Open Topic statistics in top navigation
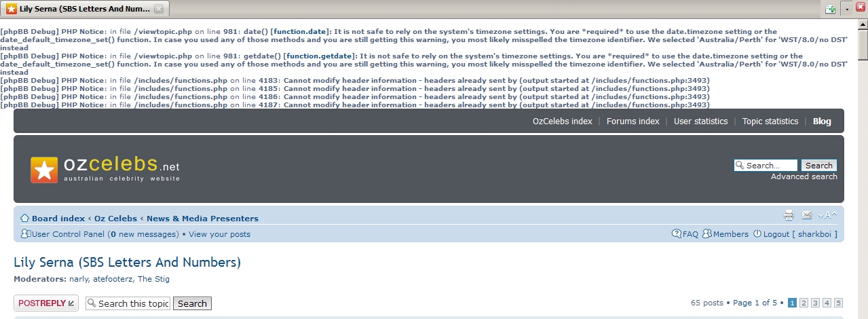The image size is (868, 319). click(x=770, y=121)
